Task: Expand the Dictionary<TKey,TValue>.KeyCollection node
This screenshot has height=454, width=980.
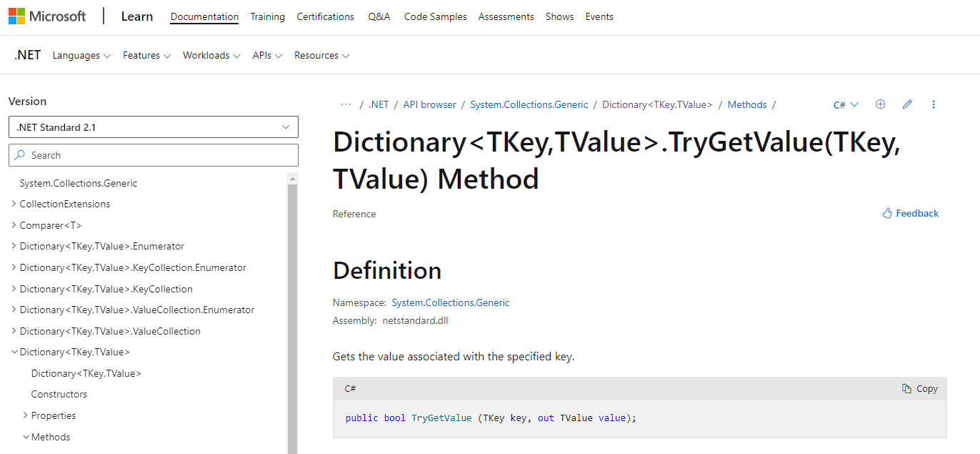Action: [x=14, y=289]
